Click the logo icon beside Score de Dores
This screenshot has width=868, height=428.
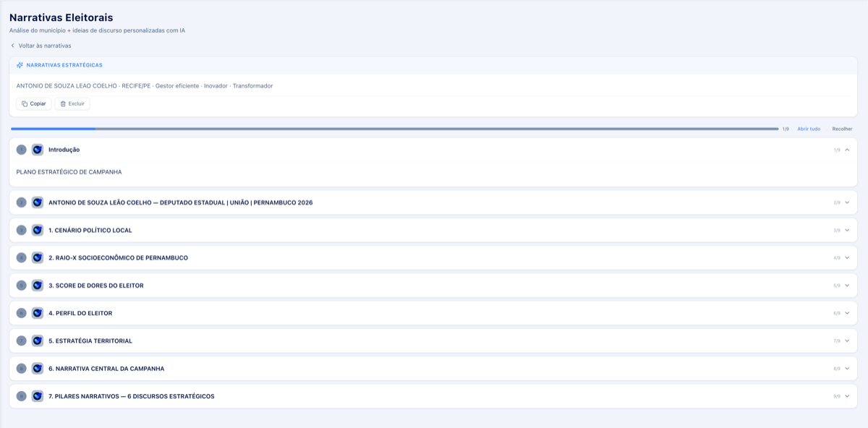click(x=38, y=286)
